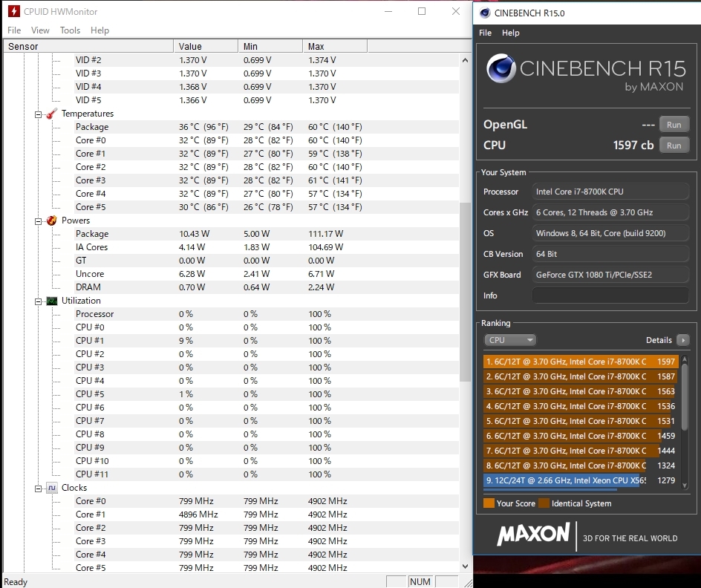
Task: Select ranking entry 8 with score 1324
Action: click(x=581, y=465)
